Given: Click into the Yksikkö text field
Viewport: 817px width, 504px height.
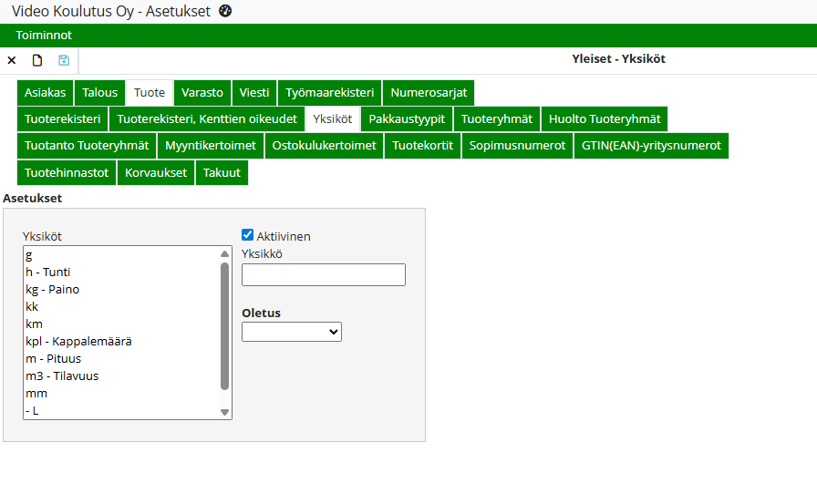Looking at the screenshot, I should pyautogui.click(x=323, y=274).
